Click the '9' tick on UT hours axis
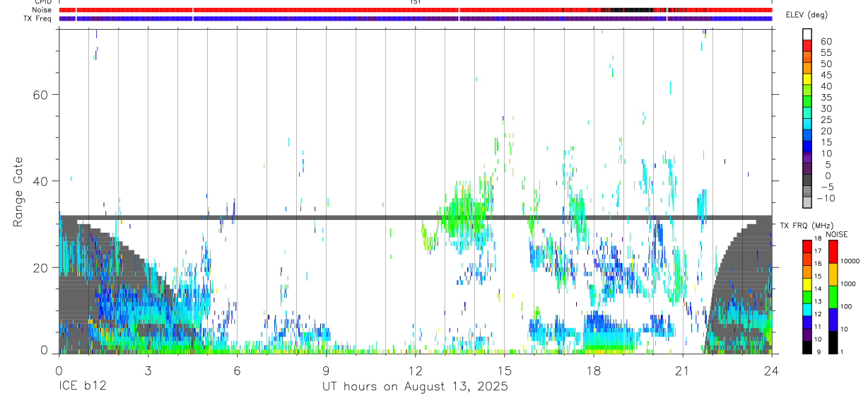This screenshot has height=401, width=868. pyautogui.click(x=326, y=371)
